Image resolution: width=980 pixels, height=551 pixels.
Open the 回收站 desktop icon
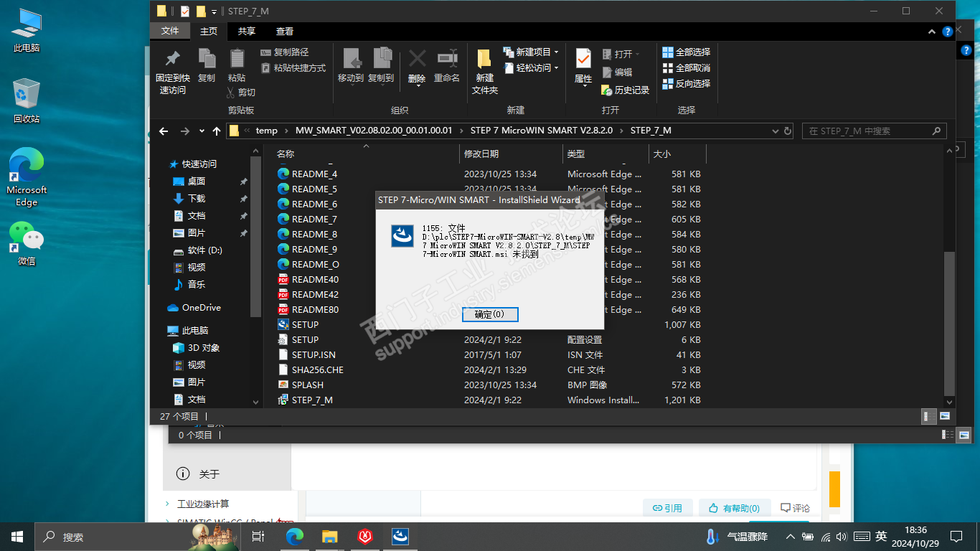point(27,101)
